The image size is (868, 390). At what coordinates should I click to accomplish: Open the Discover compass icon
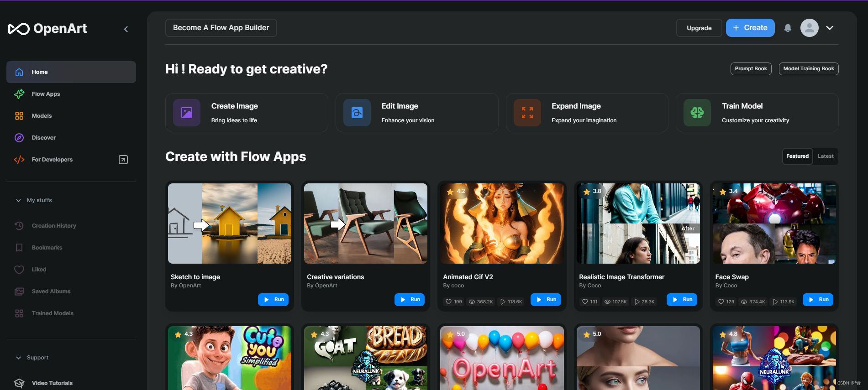pyautogui.click(x=19, y=138)
